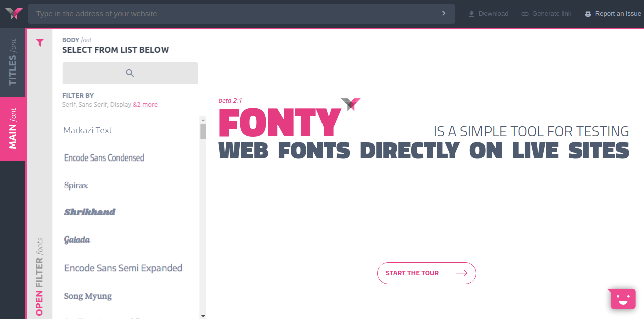Expand the '&2 more' filters link
The width and height of the screenshot is (644, 319).
[x=145, y=105]
